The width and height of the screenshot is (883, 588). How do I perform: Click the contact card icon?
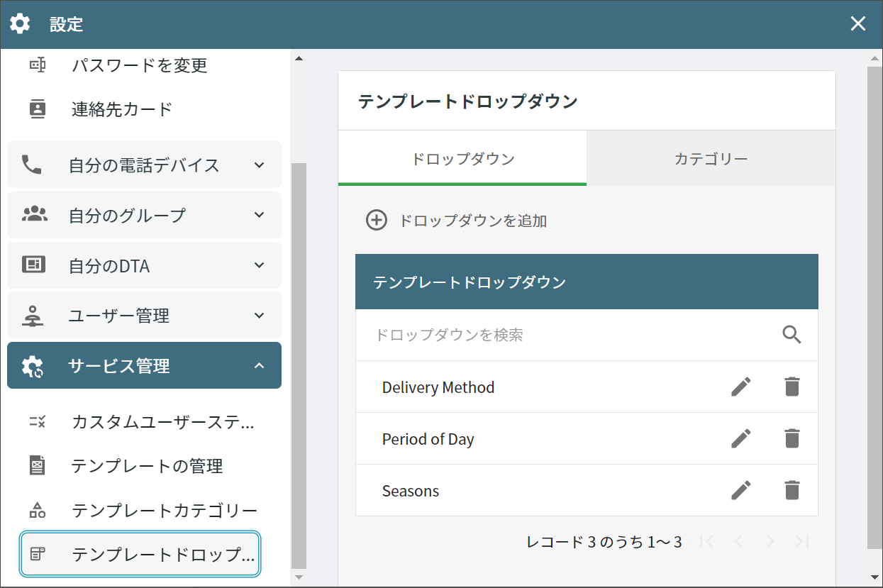point(38,109)
